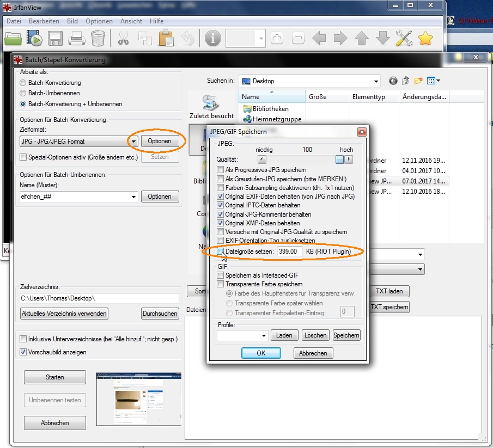493x448 pixels.
Task: Click Durchsuchen to browse target directory
Action: point(160,314)
